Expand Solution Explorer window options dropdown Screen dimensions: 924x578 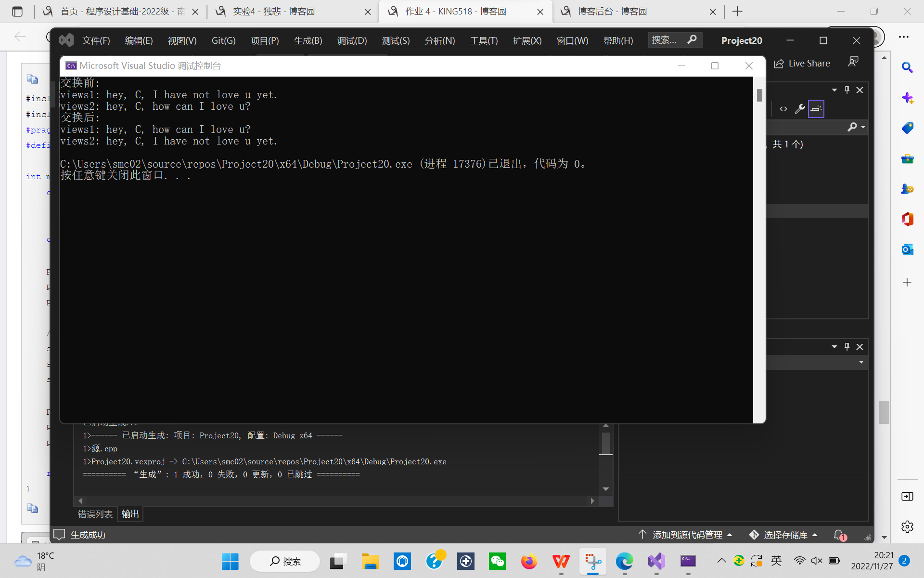pyautogui.click(x=834, y=90)
